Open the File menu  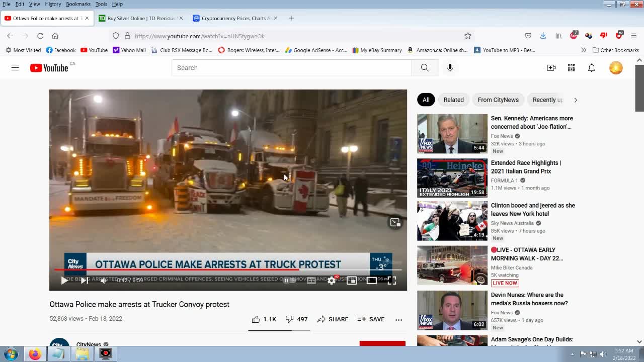(7, 4)
